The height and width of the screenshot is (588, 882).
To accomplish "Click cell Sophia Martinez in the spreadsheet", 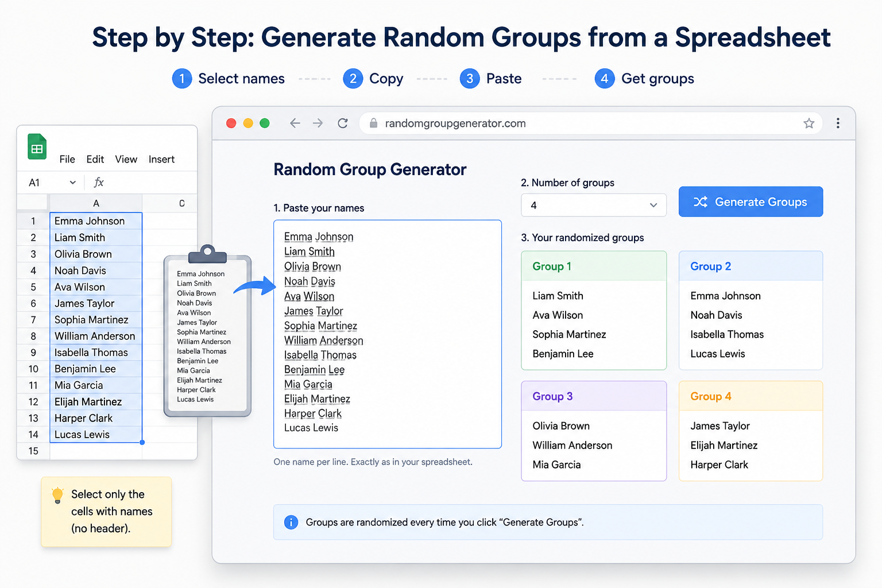I will 96,320.
